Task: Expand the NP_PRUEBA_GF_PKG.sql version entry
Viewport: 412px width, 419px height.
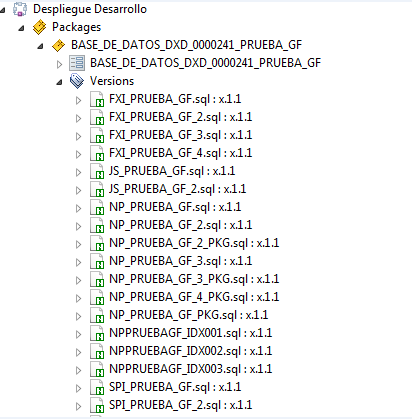Action: pos(78,316)
